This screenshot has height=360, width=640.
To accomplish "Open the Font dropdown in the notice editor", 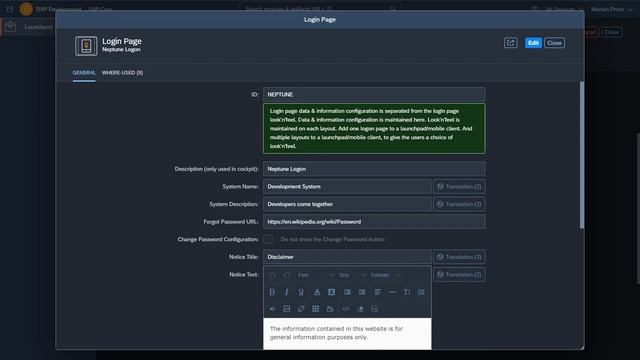I will [315, 275].
